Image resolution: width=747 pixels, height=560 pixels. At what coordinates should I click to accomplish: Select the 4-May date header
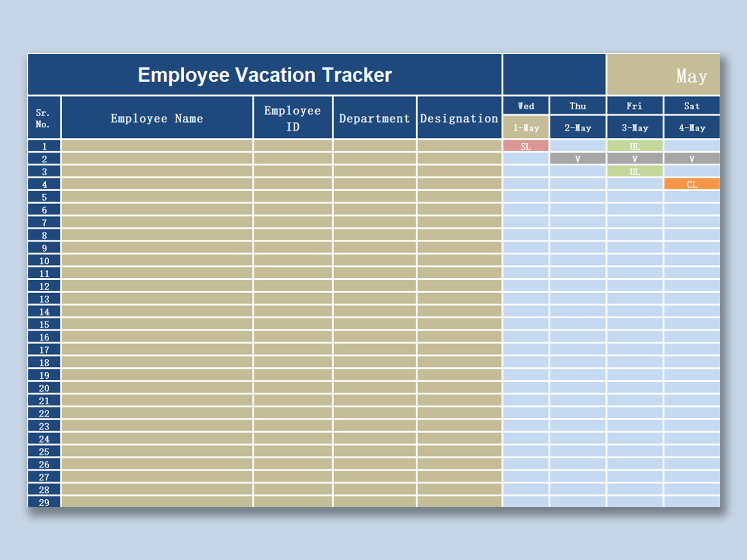691,127
